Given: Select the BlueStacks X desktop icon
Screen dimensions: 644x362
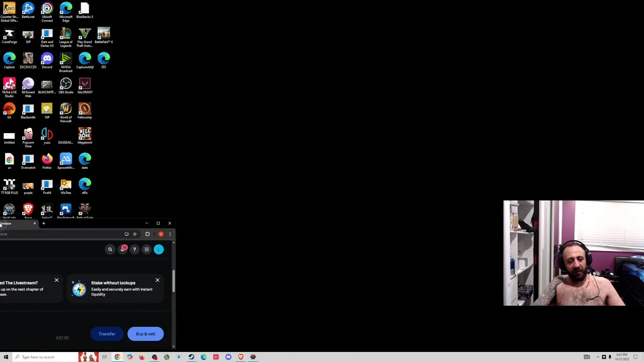Looking at the screenshot, I should click(x=85, y=11).
